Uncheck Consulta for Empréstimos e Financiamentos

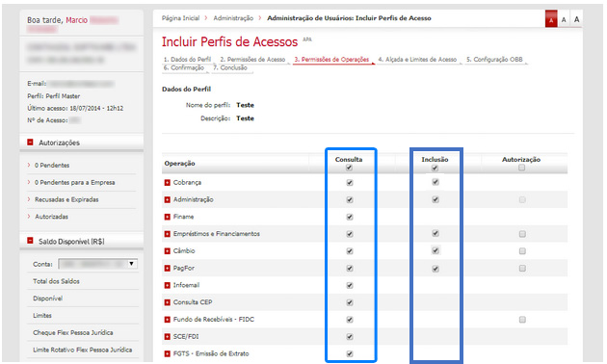click(x=350, y=234)
